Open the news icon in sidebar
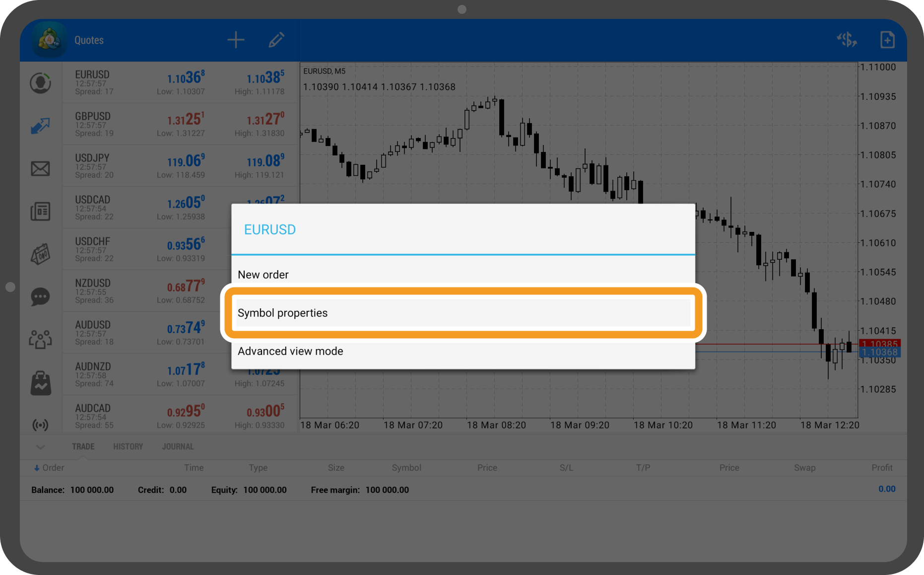This screenshot has height=575, width=924. tap(40, 212)
